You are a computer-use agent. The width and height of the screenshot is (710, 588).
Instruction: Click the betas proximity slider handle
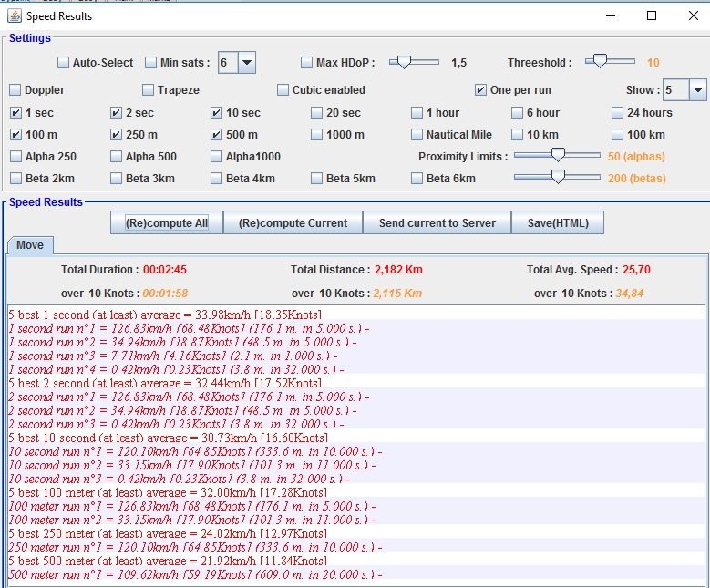[559, 177]
